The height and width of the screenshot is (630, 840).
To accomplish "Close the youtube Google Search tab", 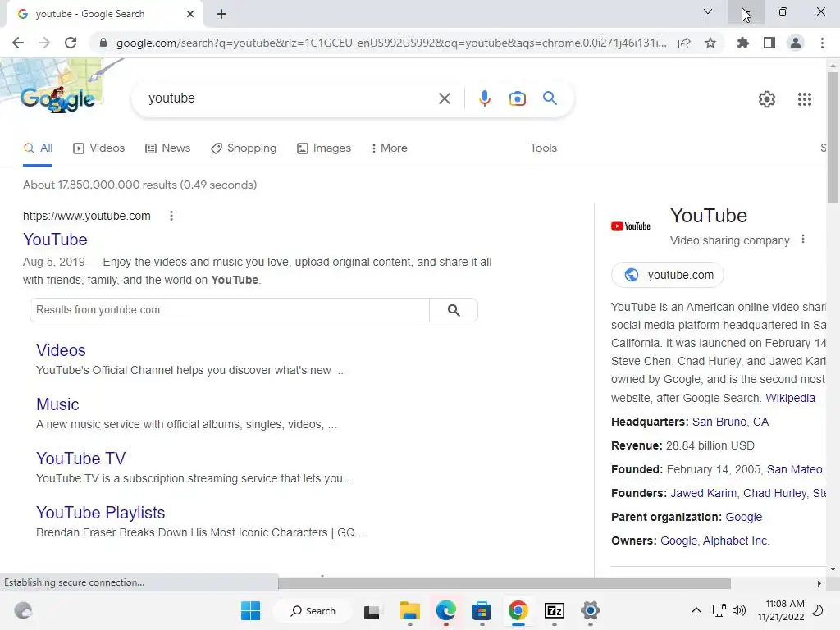I will (x=190, y=14).
